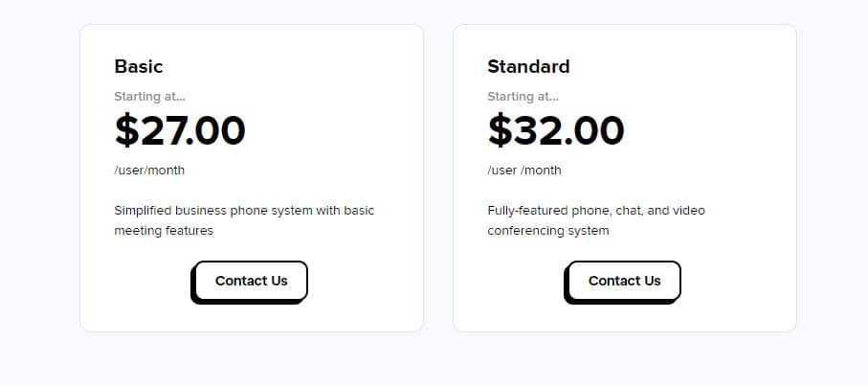Click the $27.00 price
This screenshot has width=868, height=388.
click(180, 131)
